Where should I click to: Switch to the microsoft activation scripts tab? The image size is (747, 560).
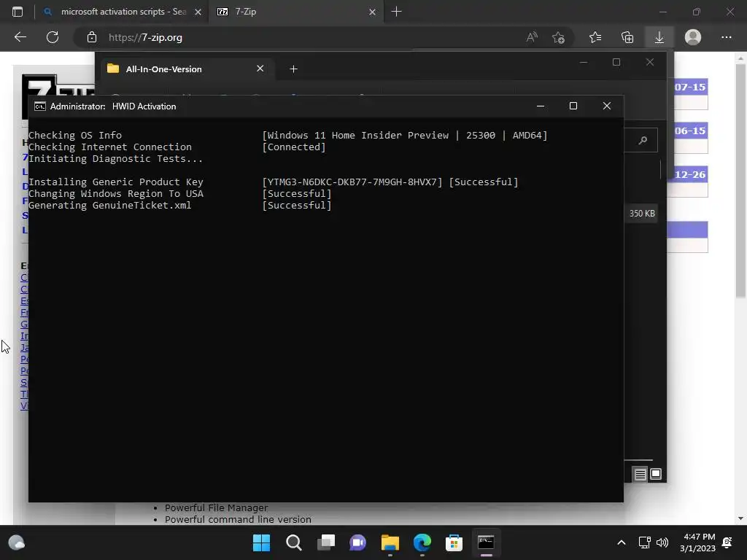click(123, 12)
